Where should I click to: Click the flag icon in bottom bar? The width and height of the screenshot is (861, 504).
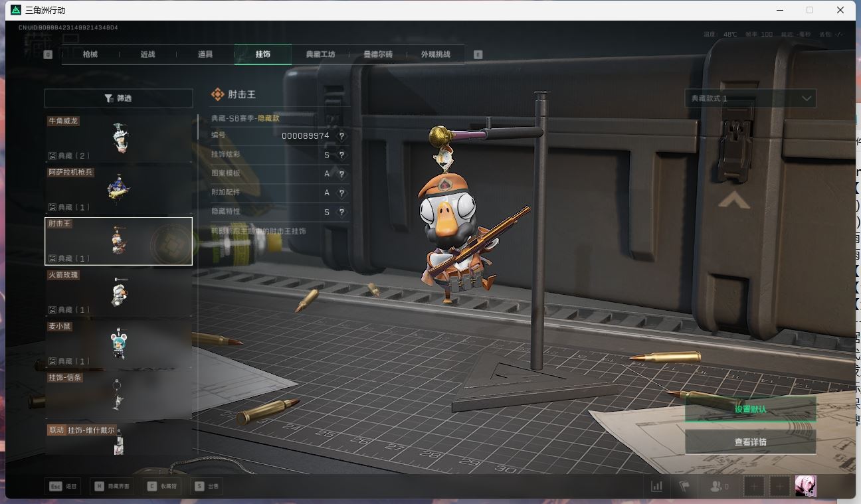[684, 486]
